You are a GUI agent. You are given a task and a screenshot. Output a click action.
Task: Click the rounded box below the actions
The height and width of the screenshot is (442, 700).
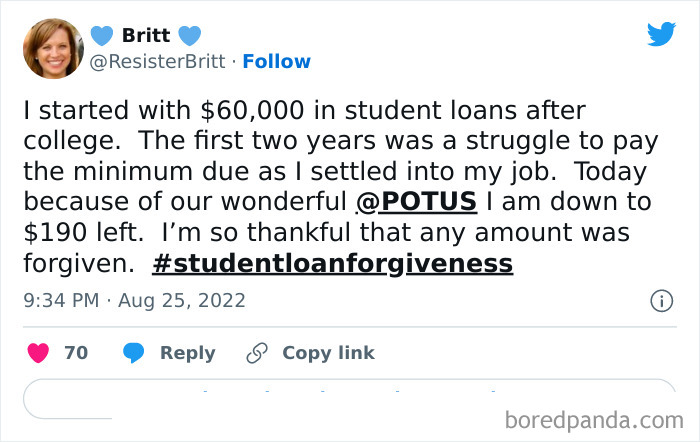(x=349, y=398)
